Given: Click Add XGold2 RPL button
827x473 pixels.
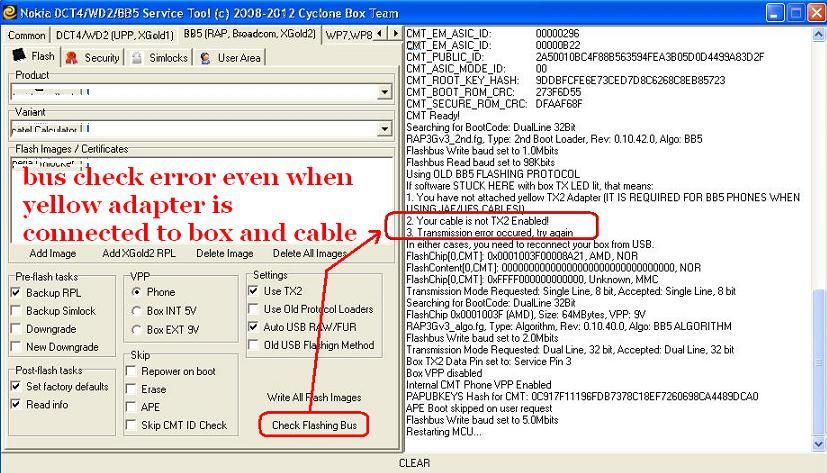Looking at the screenshot, I should pyautogui.click(x=139, y=253).
